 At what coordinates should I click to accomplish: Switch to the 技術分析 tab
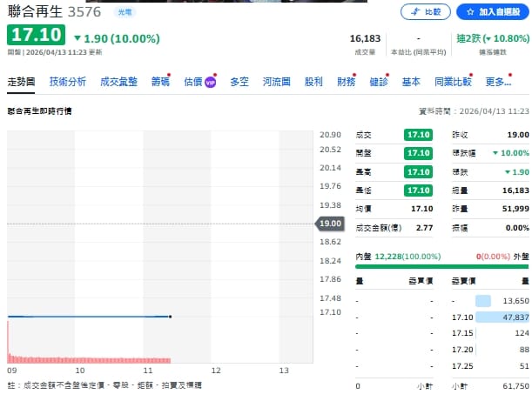click(67, 82)
